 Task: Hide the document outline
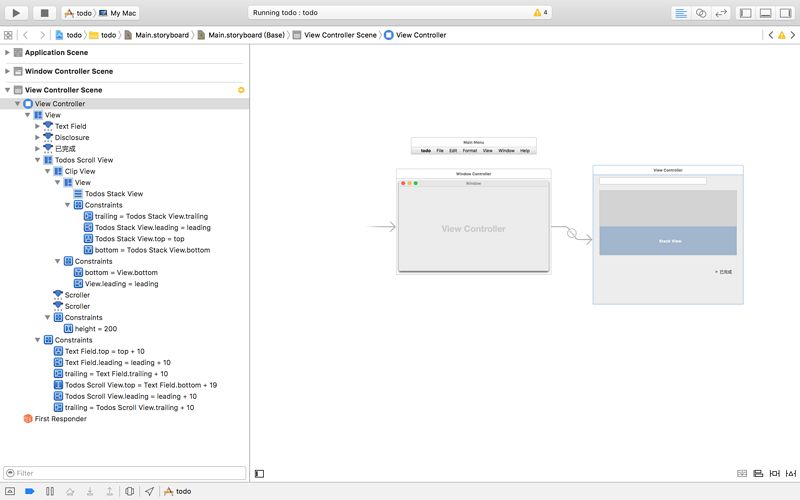259,474
